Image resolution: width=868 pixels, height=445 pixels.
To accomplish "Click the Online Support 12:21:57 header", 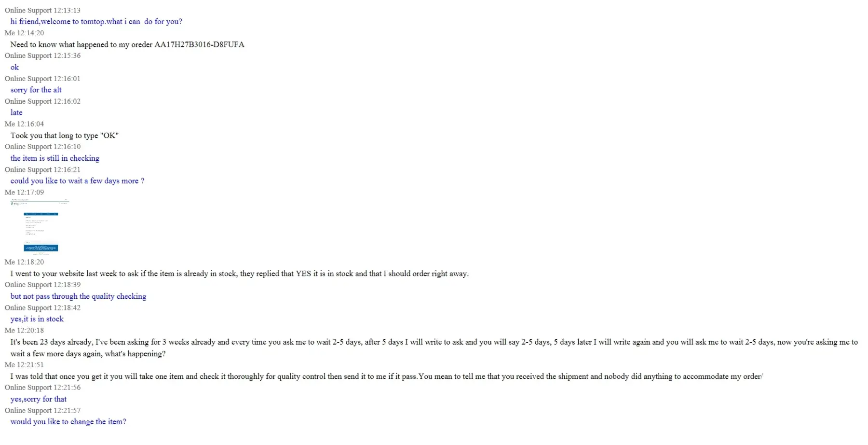I will pyautogui.click(x=42, y=410).
